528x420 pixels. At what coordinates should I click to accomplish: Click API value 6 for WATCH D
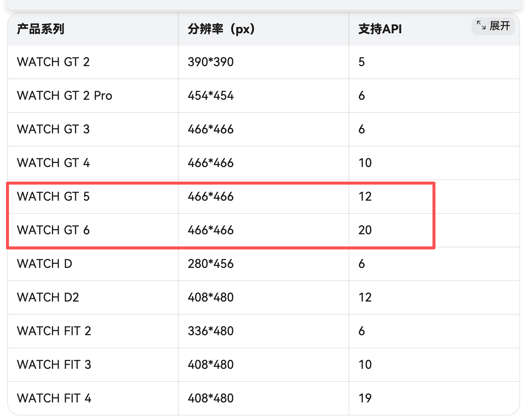coord(362,264)
